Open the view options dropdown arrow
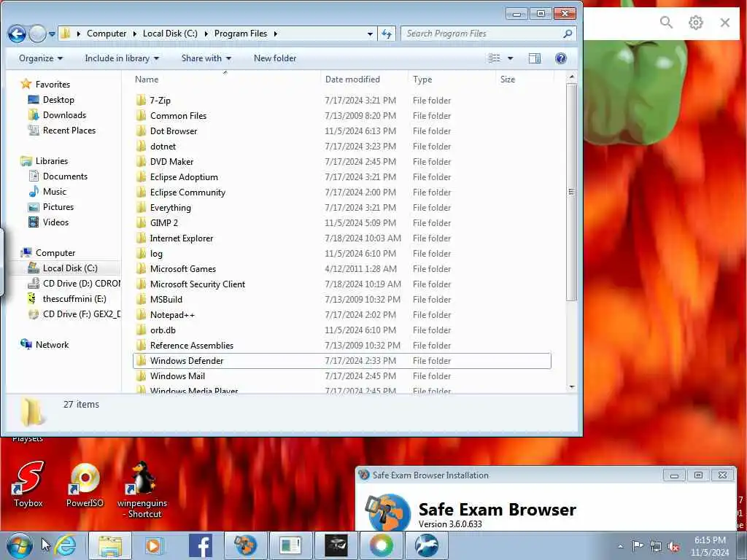The height and width of the screenshot is (560, 747). pos(510,58)
